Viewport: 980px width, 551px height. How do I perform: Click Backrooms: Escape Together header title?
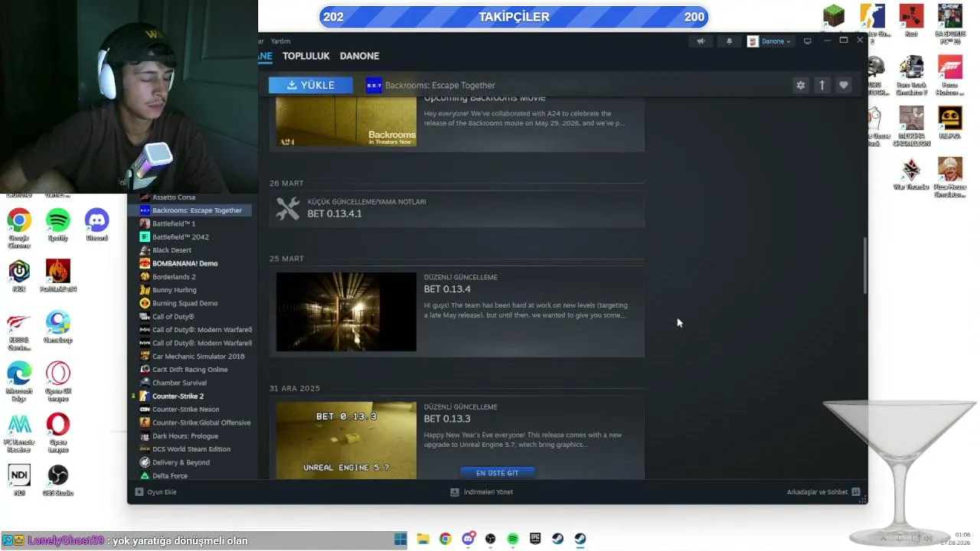[x=440, y=85]
